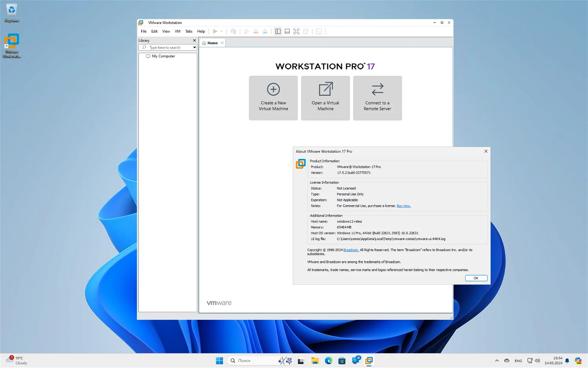Open the power options dropdown arrow
Screen dimensions: 588x368
point(222,31)
